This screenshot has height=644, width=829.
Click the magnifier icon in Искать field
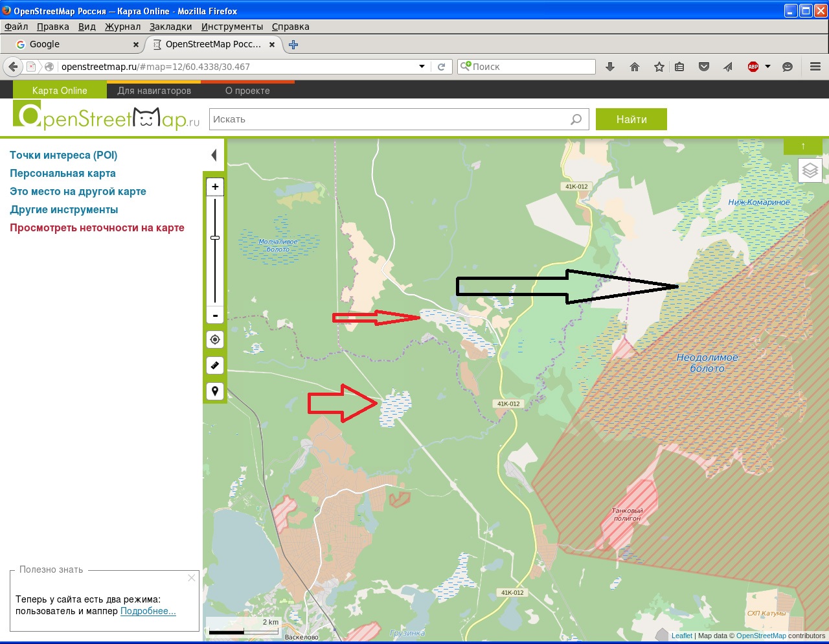576,119
